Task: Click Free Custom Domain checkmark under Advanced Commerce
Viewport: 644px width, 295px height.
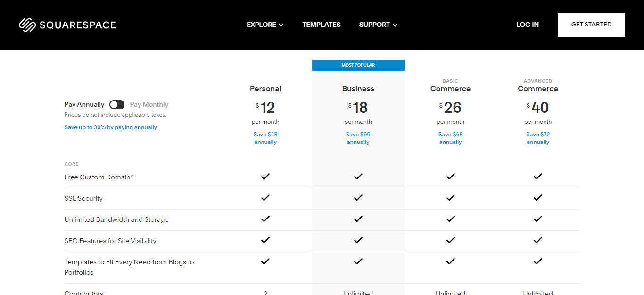Action: [538, 177]
